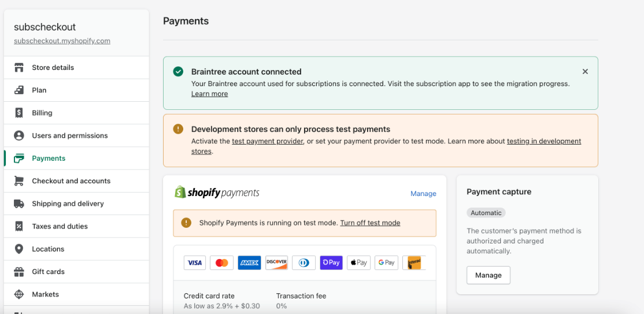Click the Credit card rate label
This screenshot has height=314, width=644.
pos(209,296)
